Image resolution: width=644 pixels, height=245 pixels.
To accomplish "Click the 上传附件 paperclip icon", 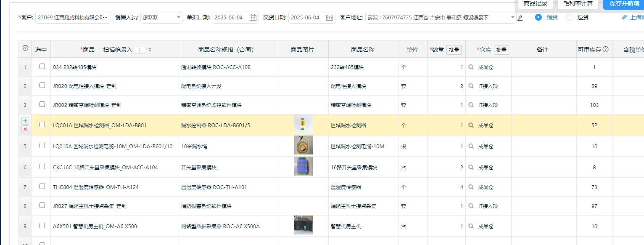I will tap(625, 17).
